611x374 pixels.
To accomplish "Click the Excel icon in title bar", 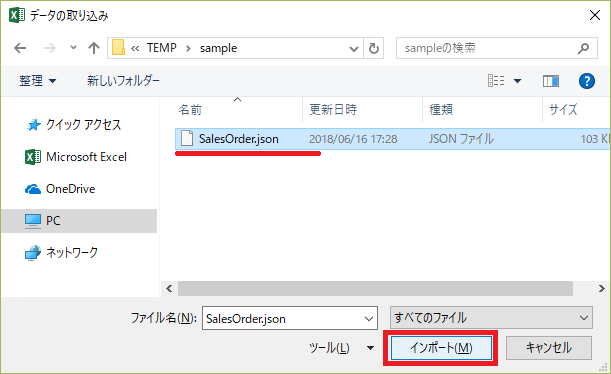I will (16, 15).
